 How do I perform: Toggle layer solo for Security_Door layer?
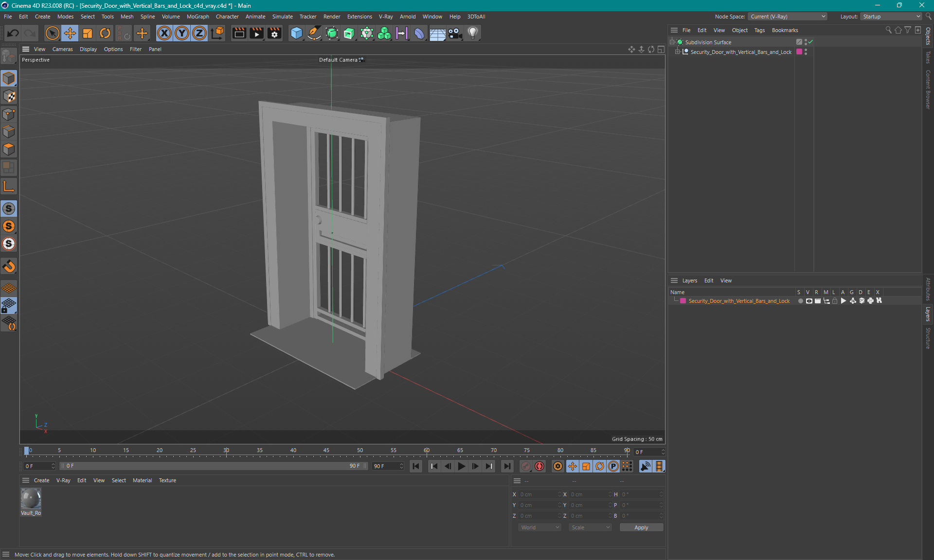click(x=800, y=301)
